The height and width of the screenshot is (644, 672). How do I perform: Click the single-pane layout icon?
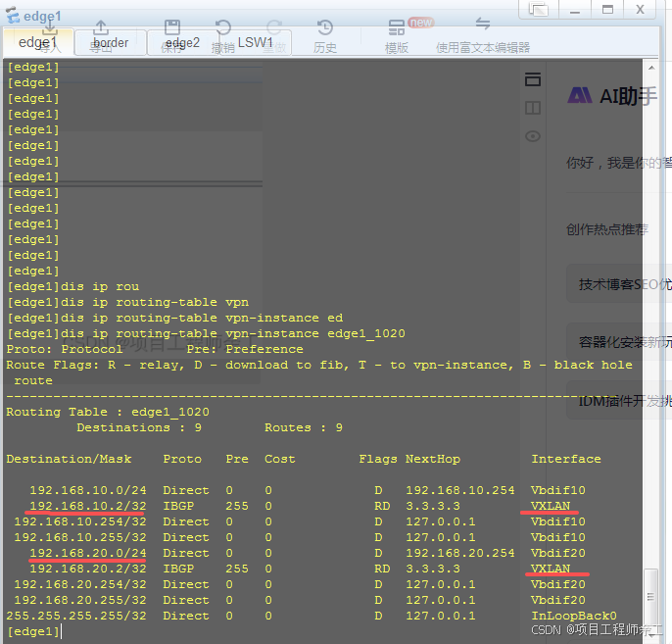533,79
